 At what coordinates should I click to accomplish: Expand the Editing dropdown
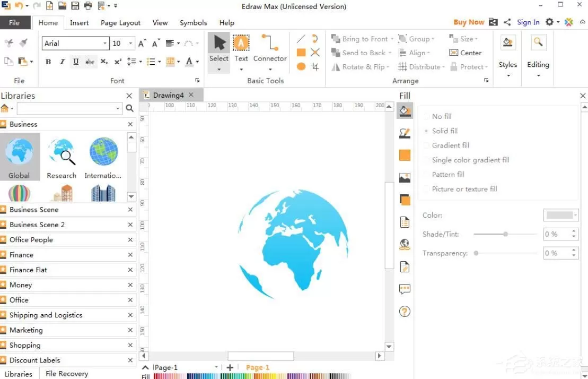coord(538,76)
